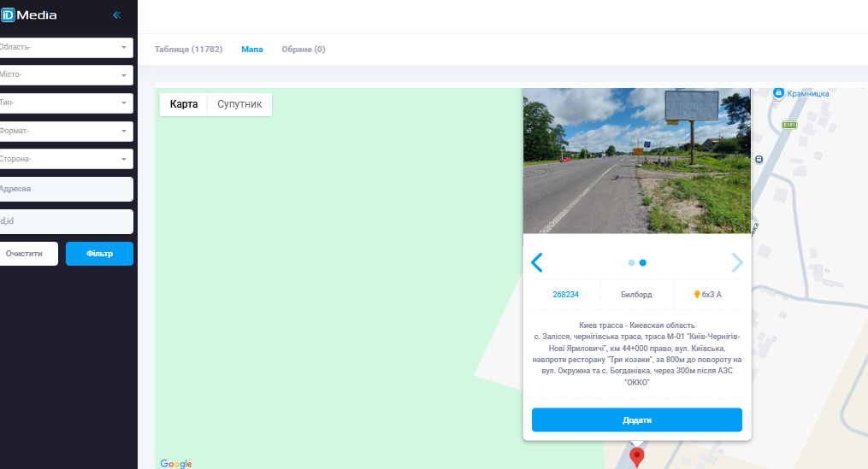Open the Обране (0) tab
The image size is (868, 469).
click(x=304, y=50)
